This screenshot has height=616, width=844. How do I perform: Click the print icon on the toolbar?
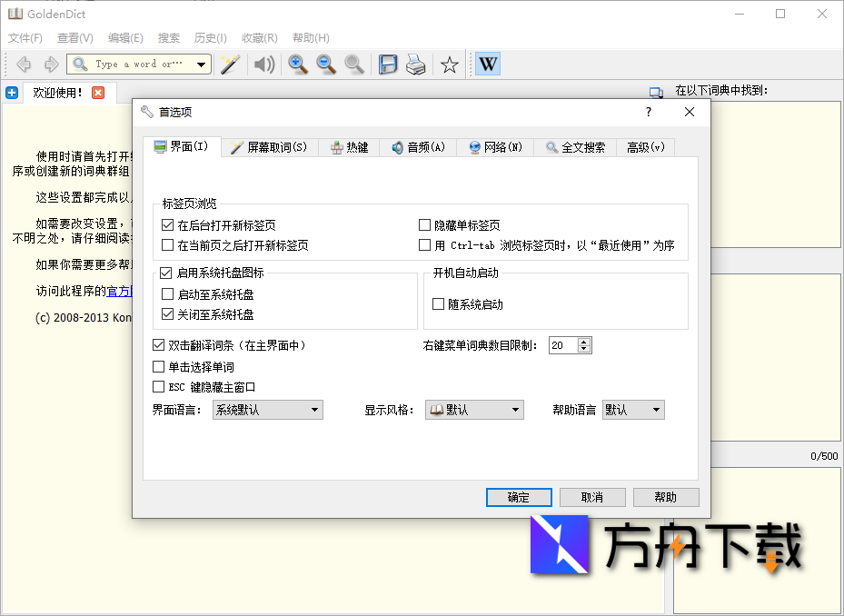point(416,64)
